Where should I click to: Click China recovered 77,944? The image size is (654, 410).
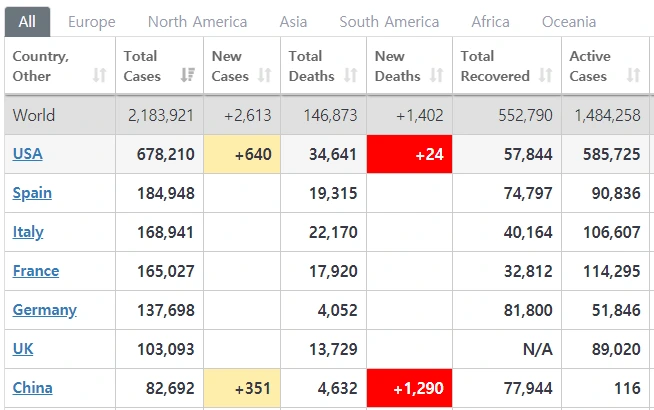[x=528, y=388]
